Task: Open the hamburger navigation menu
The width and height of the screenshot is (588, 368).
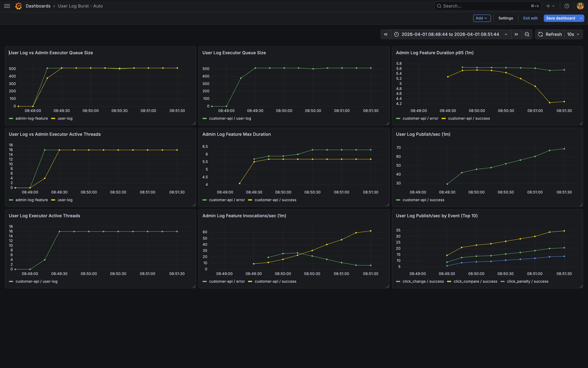Action: [x=7, y=6]
